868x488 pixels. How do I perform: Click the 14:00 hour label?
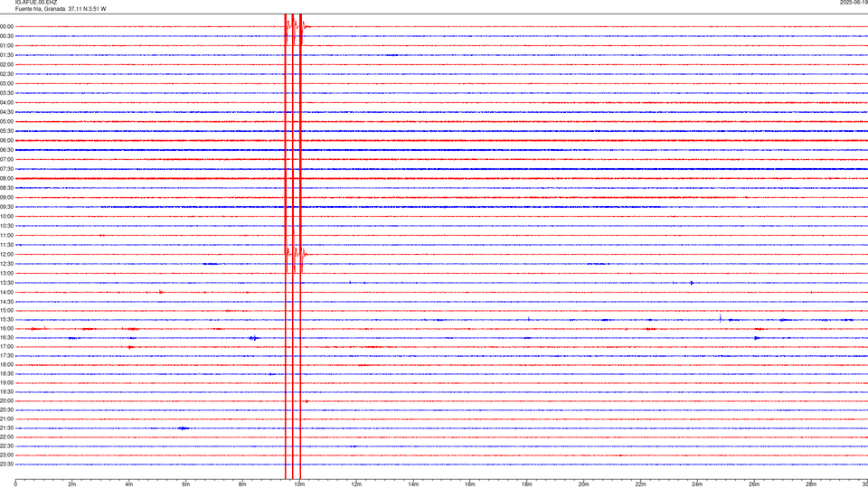[6, 292]
